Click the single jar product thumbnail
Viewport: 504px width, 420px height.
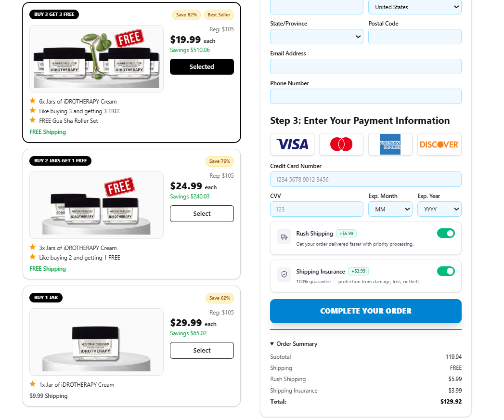96,341
